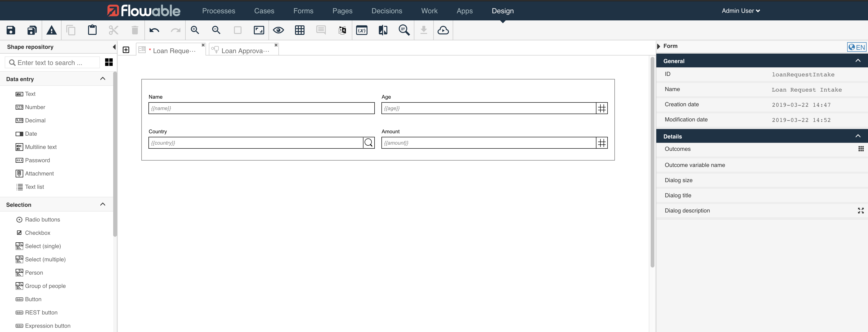
Task: Open the Admin User account dropdown
Action: pyautogui.click(x=740, y=10)
